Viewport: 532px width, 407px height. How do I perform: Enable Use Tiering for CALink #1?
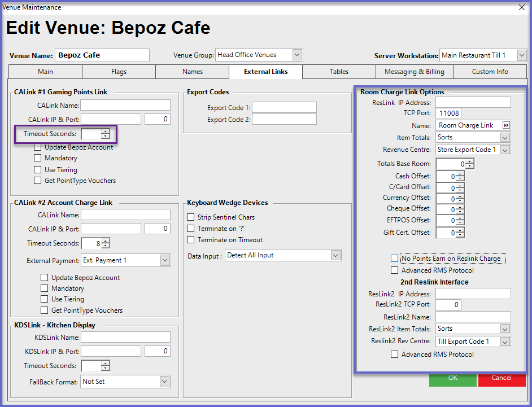pyautogui.click(x=38, y=169)
